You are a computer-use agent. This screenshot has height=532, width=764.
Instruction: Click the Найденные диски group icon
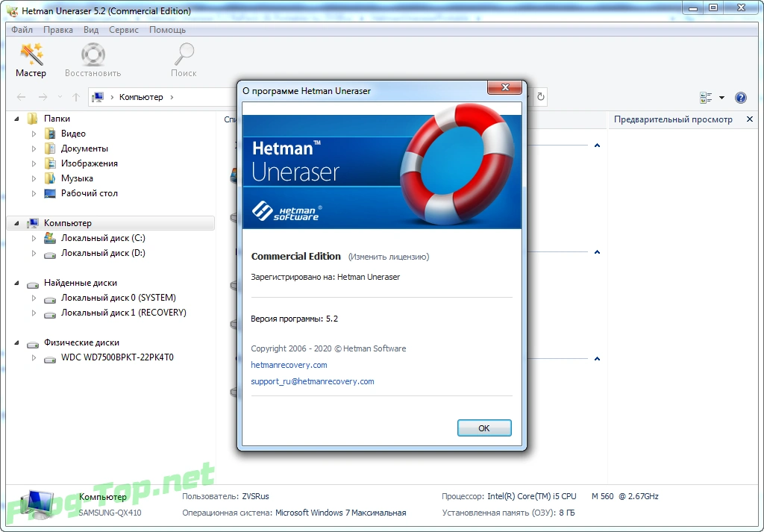tap(33, 284)
